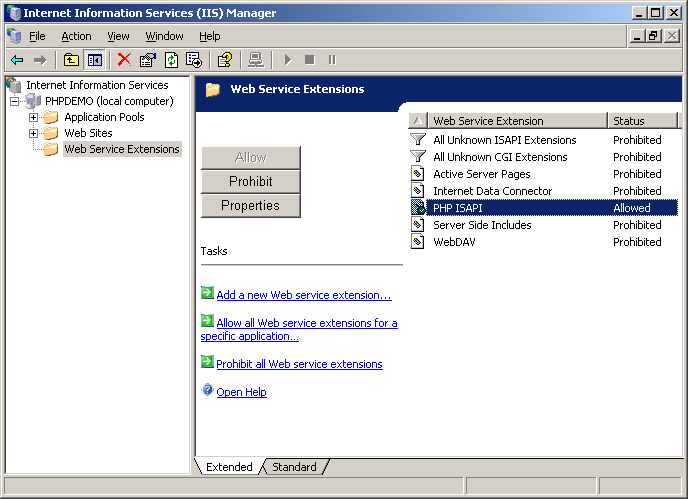The height and width of the screenshot is (499, 688).
Task: Click the Export List toolbar icon
Action: click(x=194, y=60)
